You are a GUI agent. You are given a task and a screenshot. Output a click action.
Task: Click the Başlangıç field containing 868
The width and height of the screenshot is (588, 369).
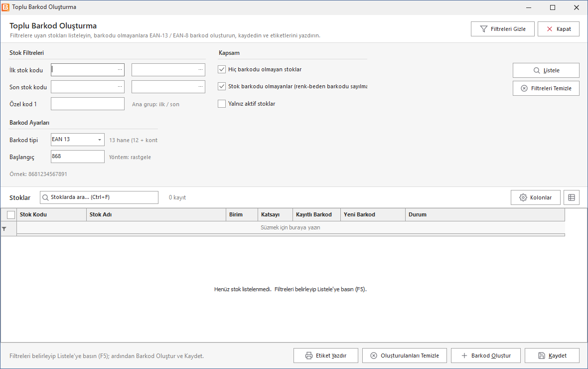pos(78,157)
